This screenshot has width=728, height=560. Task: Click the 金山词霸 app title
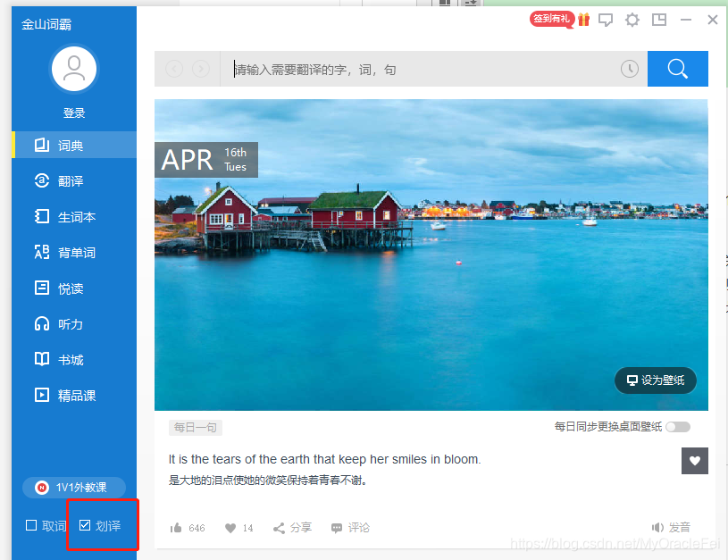[46, 24]
